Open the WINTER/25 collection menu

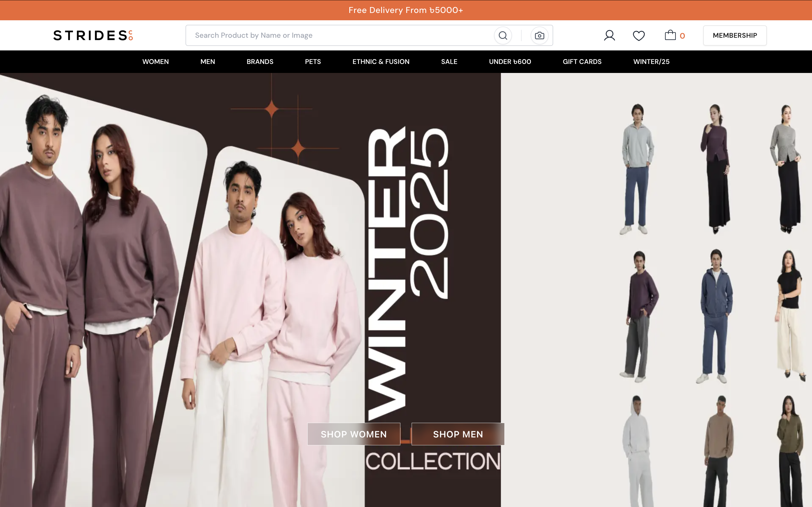(651, 62)
